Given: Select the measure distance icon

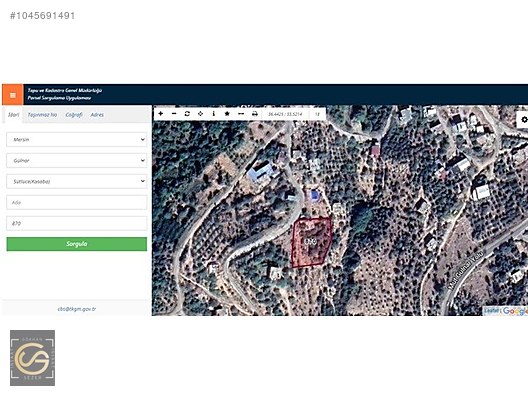Looking at the screenshot, I should coord(241,114).
